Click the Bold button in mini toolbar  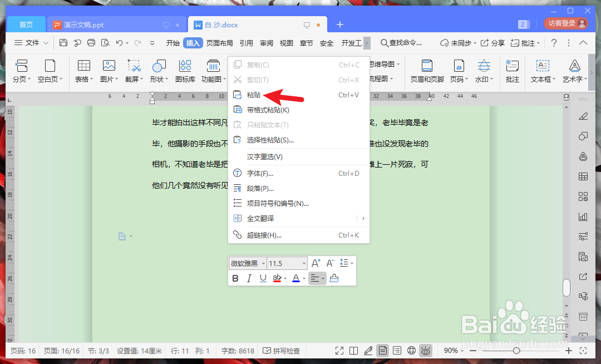(x=235, y=278)
